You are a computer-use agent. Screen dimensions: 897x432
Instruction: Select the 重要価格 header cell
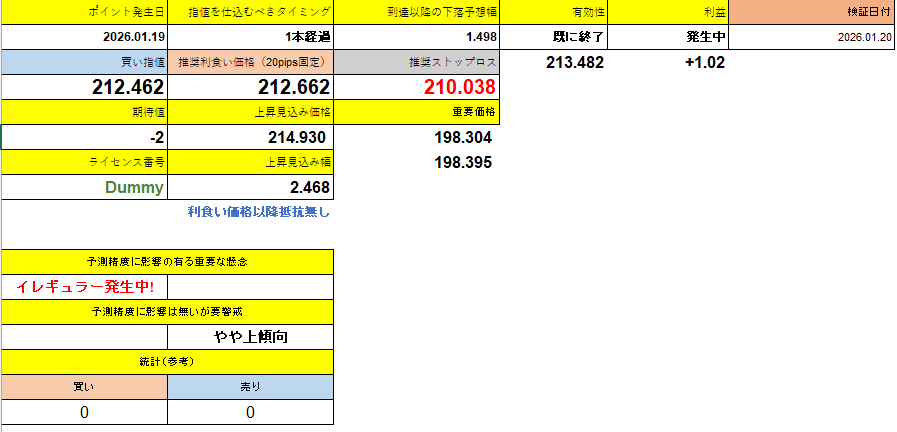416,112
